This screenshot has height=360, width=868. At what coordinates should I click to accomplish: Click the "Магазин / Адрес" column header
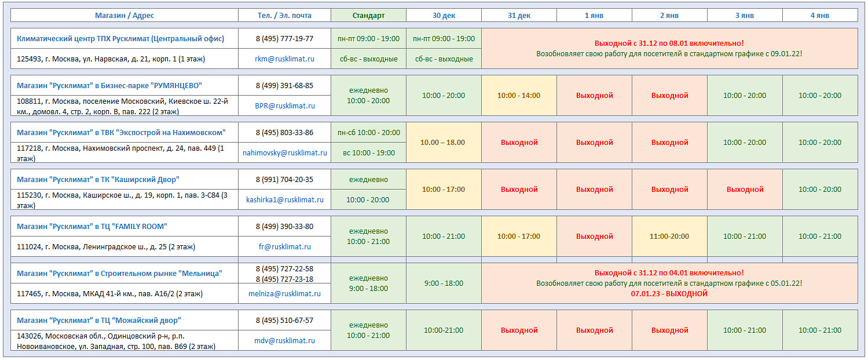124,15
